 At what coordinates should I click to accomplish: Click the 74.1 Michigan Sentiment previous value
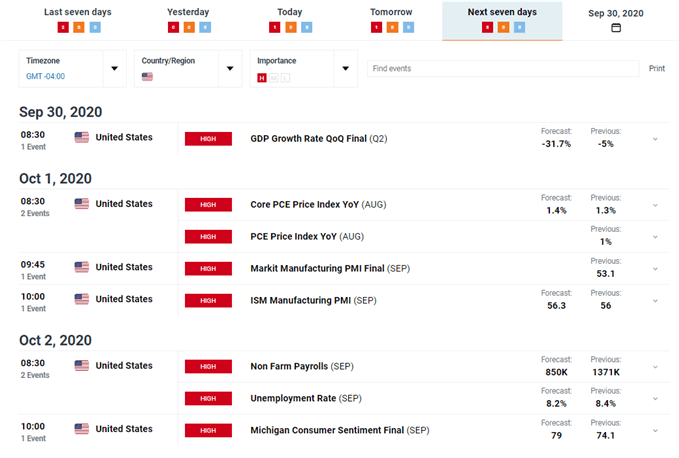(605, 436)
